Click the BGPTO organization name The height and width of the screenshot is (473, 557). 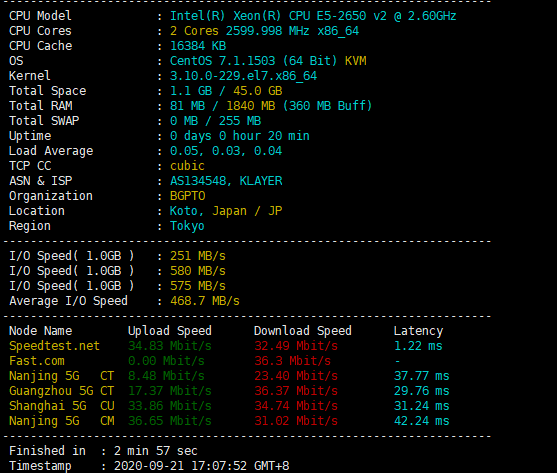click(x=187, y=196)
